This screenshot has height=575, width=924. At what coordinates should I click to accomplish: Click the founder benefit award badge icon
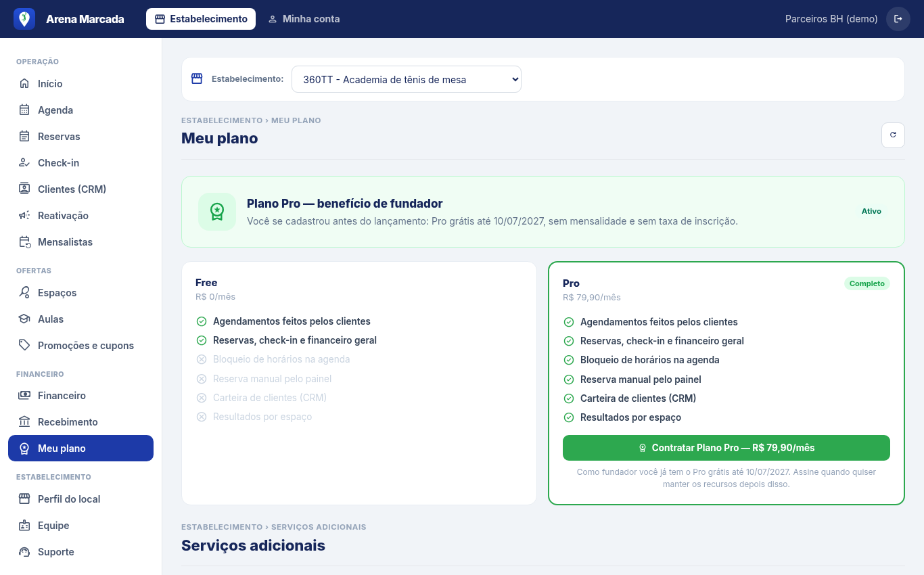pos(217,212)
